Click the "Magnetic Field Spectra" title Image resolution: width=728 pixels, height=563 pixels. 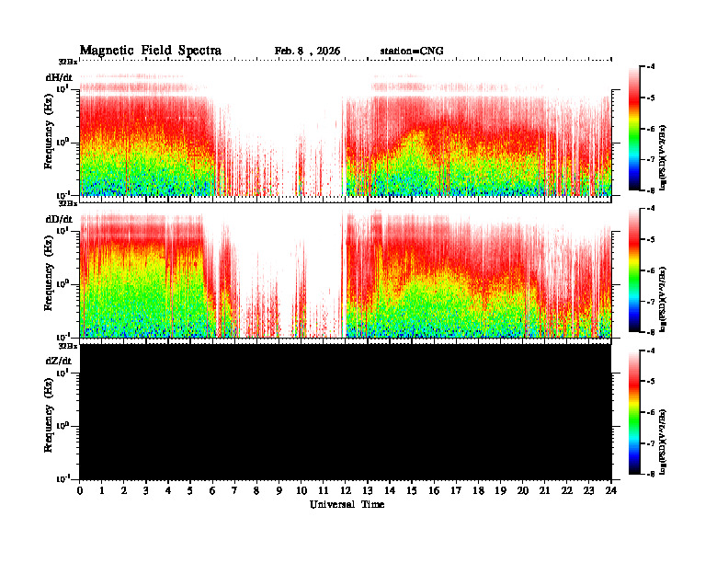151,51
